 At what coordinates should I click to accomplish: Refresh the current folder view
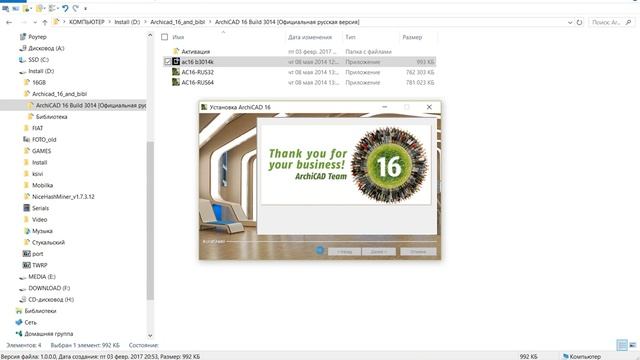point(579,22)
